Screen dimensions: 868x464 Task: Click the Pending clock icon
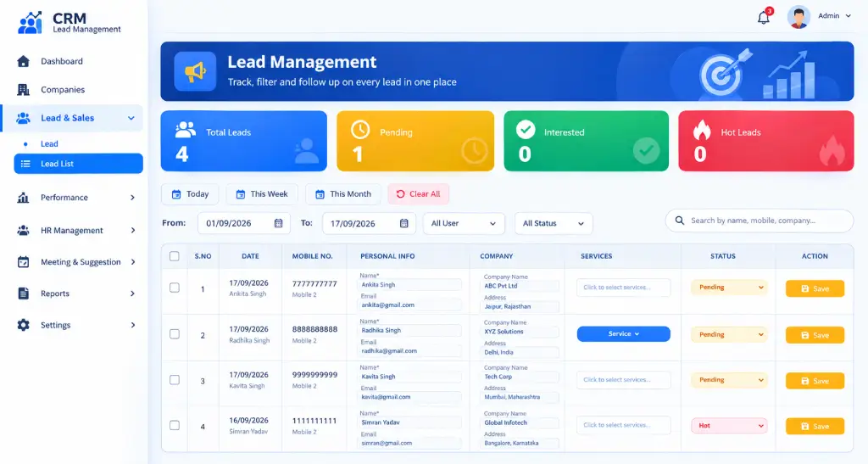[x=360, y=130]
